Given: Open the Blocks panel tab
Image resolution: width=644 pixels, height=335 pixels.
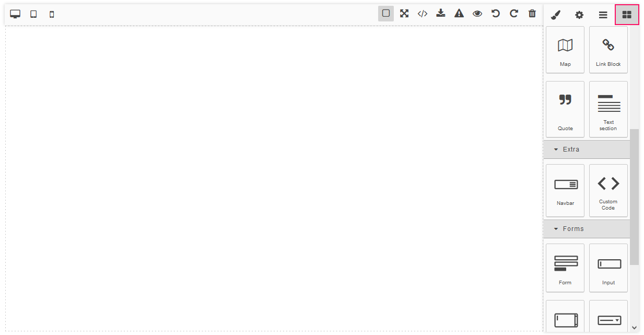Looking at the screenshot, I should coord(627,15).
